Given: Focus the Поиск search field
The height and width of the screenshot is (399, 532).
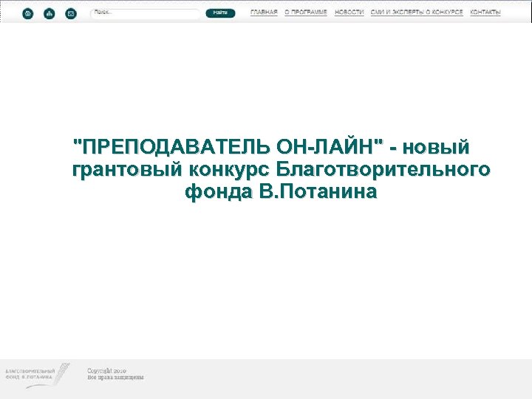Looking at the screenshot, I should [x=146, y=13].
